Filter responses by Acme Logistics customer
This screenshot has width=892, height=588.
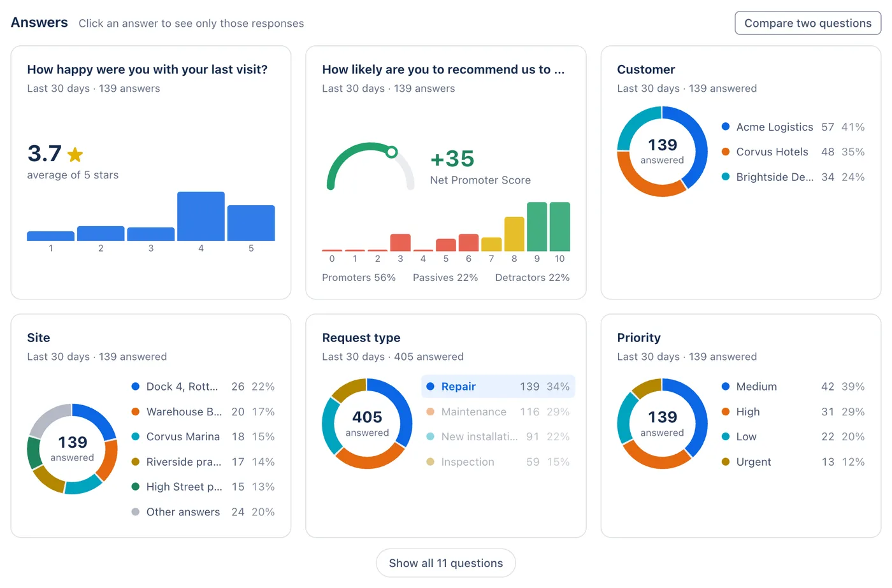(793, 127)
